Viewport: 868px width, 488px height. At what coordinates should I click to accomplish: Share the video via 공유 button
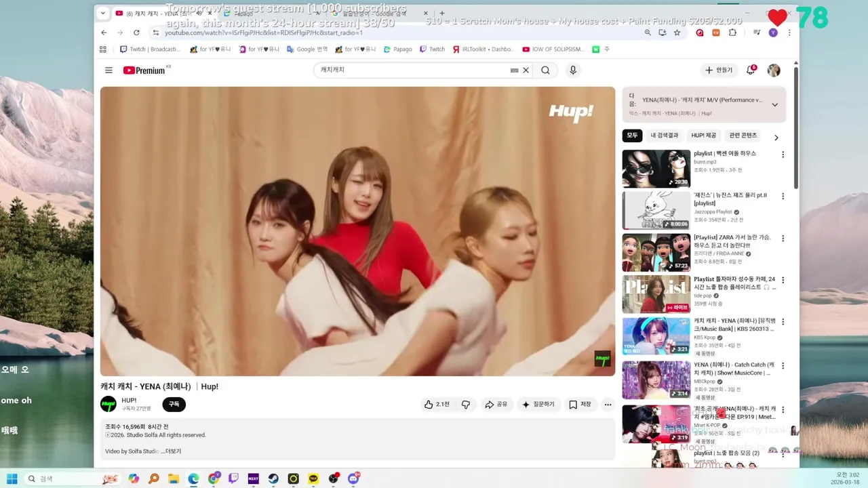tap(496, 405)
